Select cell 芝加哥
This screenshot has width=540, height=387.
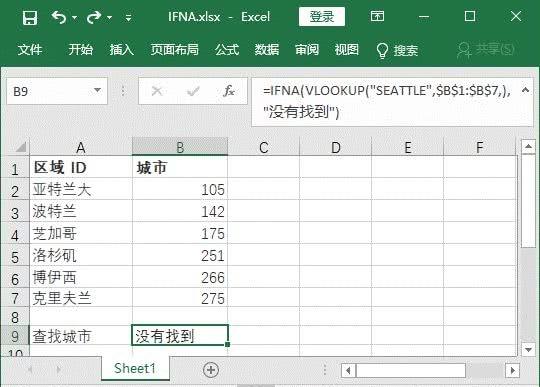pyautogui.click(x=81, y=233)
